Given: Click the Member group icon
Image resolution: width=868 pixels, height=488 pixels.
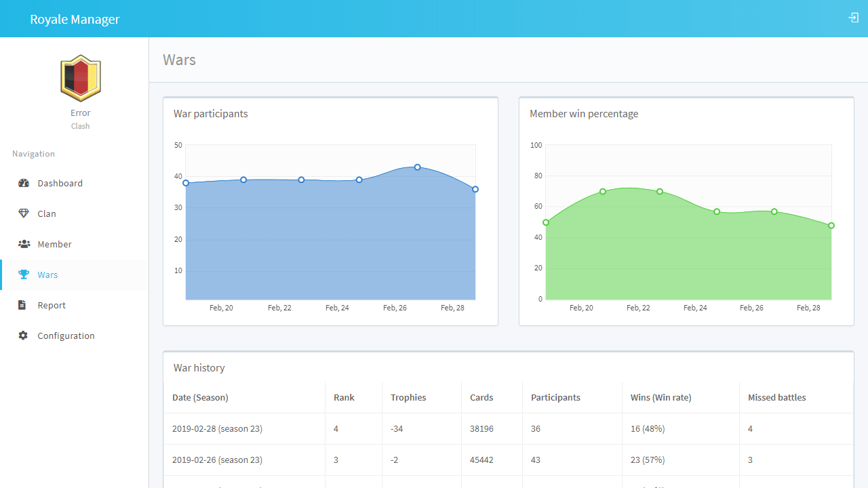Looking at the screenshot, I should tap(24, 244).
